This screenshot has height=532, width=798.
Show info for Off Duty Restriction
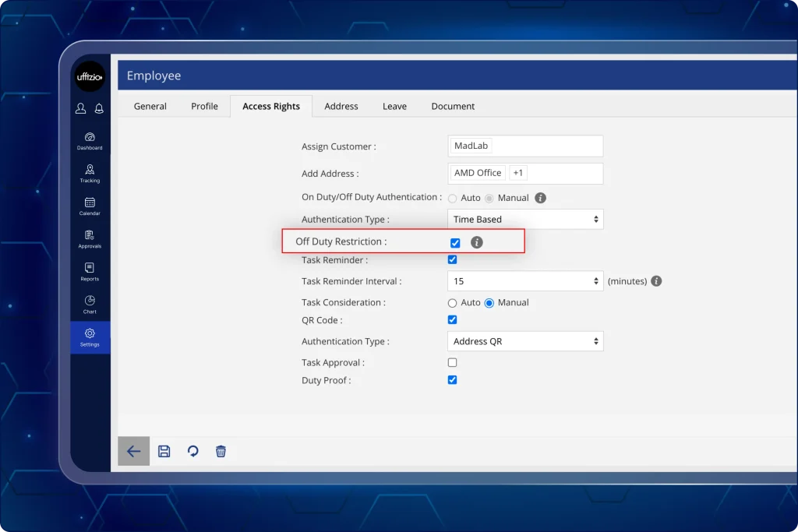pyautogui.click(x=476, y=242)
